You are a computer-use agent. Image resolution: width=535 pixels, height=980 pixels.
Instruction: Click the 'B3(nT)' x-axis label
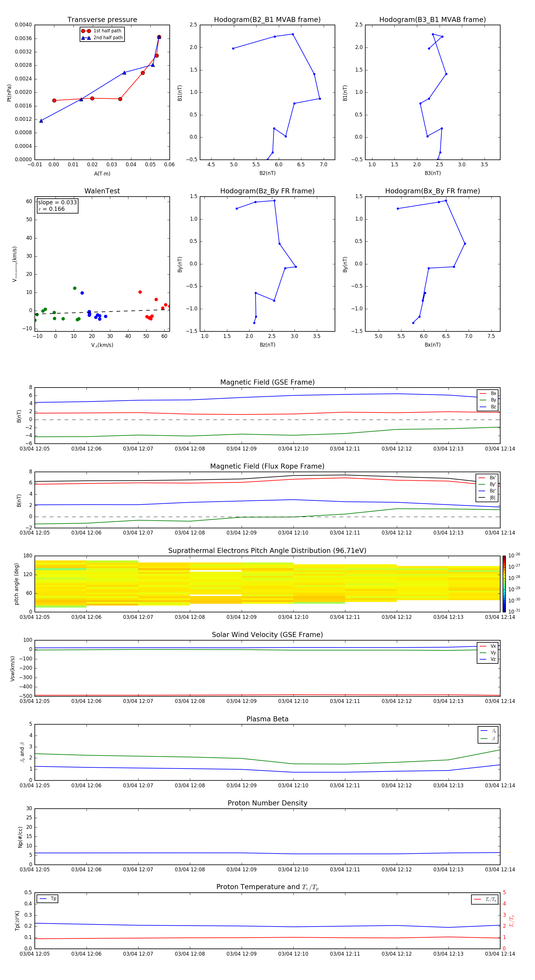(x=432, y=173)
